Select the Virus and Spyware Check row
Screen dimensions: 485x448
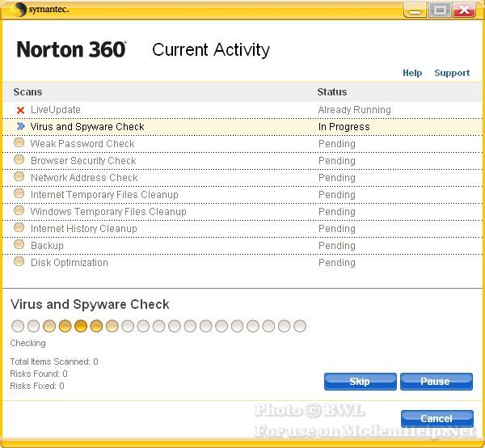(x=242, y=127)
